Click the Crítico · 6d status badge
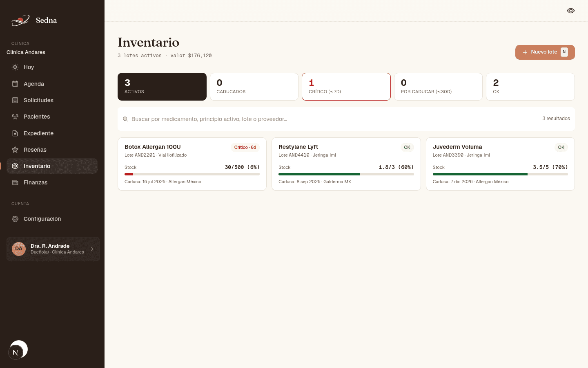 pyautogui.click(x=245, y=147)
